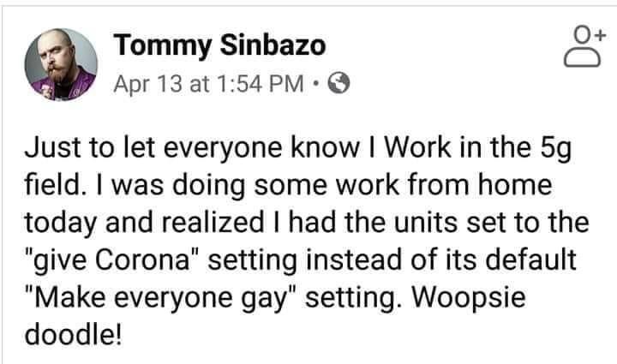Click the word 'field.' starting second line

coord(53,184)
